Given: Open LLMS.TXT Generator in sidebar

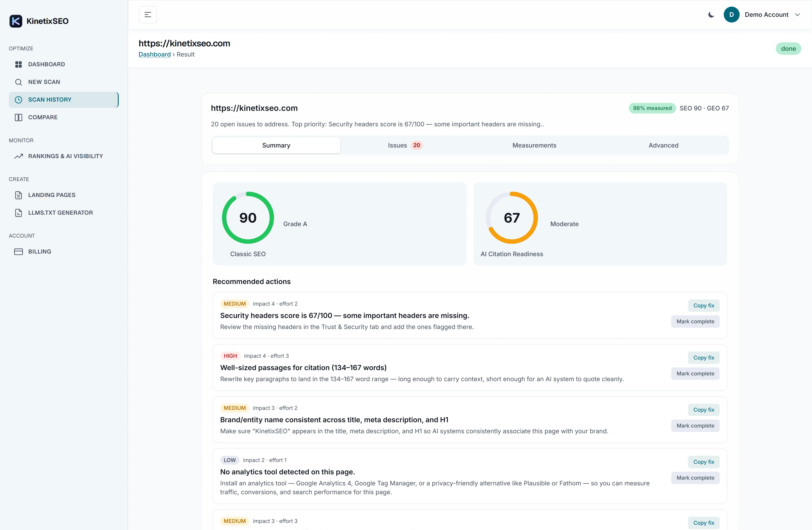Looking at the screenshot, I should [64, 213].
